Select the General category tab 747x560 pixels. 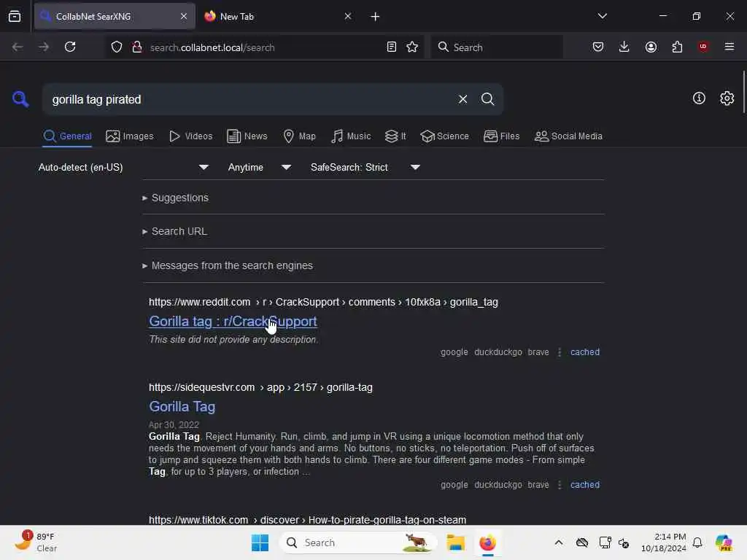point(67,136)
